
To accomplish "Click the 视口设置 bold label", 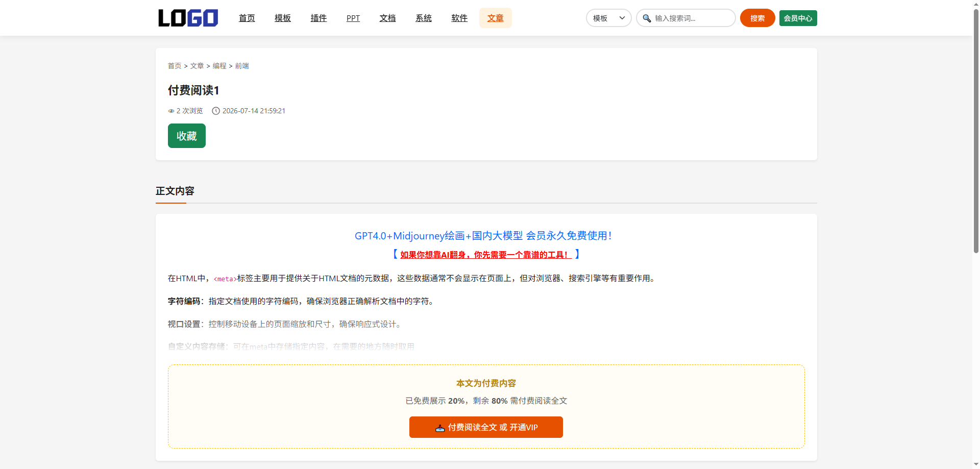I will pyautogui.click(x=184, y=324).
